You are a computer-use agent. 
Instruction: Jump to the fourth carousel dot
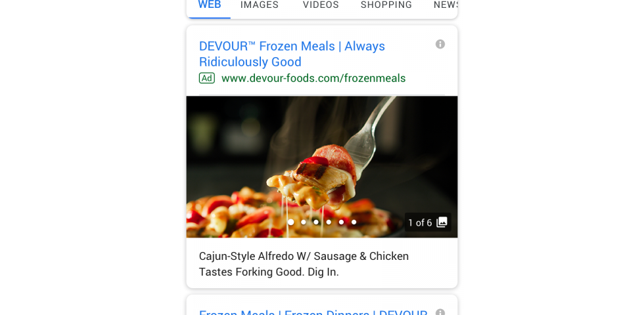pyautogui.click(x=329, y=222)
